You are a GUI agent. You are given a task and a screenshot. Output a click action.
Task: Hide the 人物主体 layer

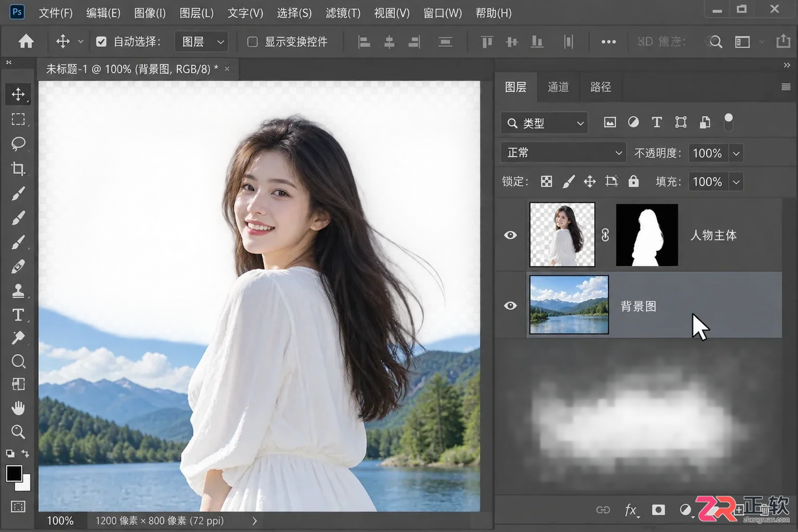click(x=510, y=235)
